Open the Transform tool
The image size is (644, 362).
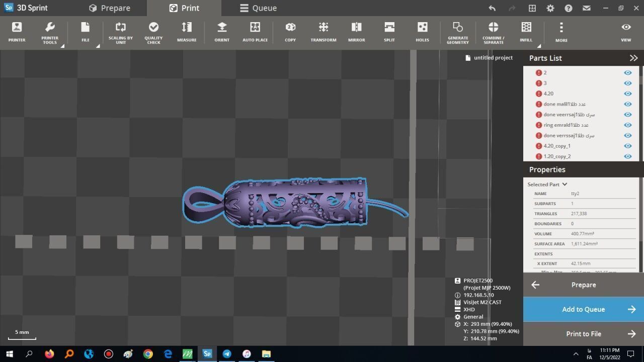(324, 32)
